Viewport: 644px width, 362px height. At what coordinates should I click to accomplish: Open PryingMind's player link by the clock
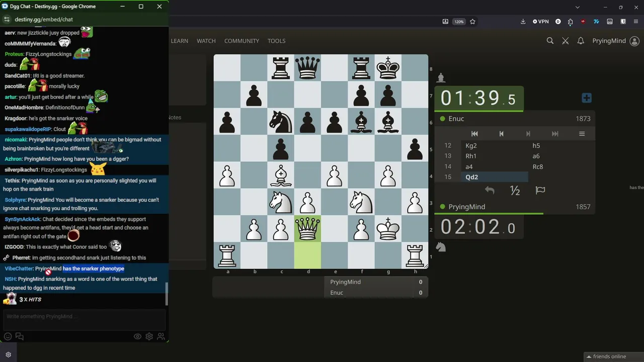(466, 207)
